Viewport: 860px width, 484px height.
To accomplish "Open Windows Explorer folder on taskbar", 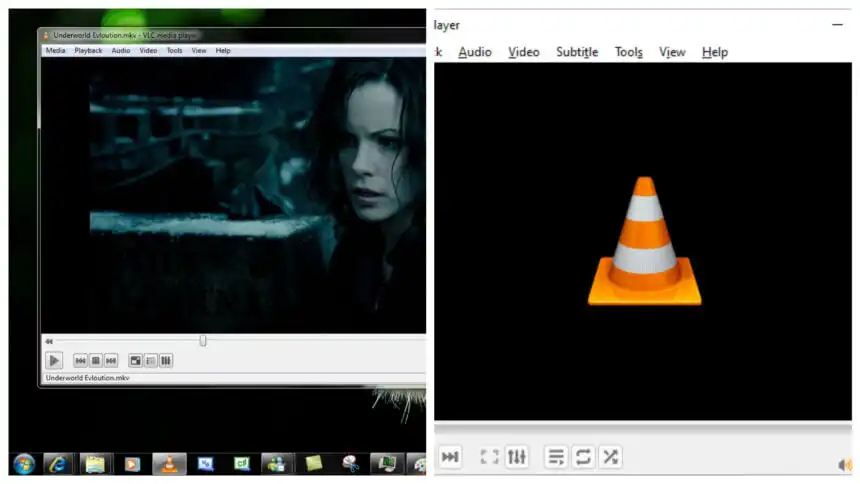I will [95, 464].
